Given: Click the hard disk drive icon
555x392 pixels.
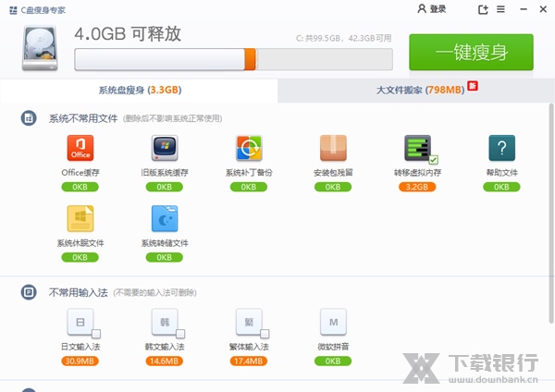Looking at the screenshot, I should [x=40, y=48].
